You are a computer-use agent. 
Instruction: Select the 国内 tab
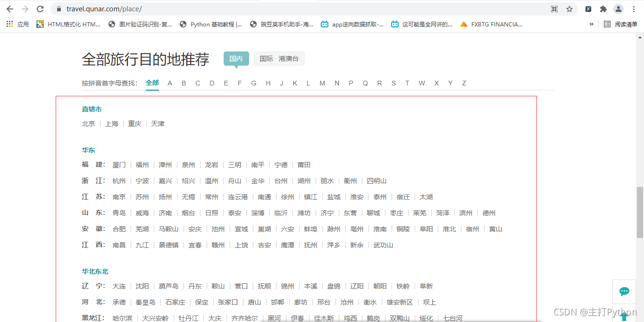pos(236,59)
